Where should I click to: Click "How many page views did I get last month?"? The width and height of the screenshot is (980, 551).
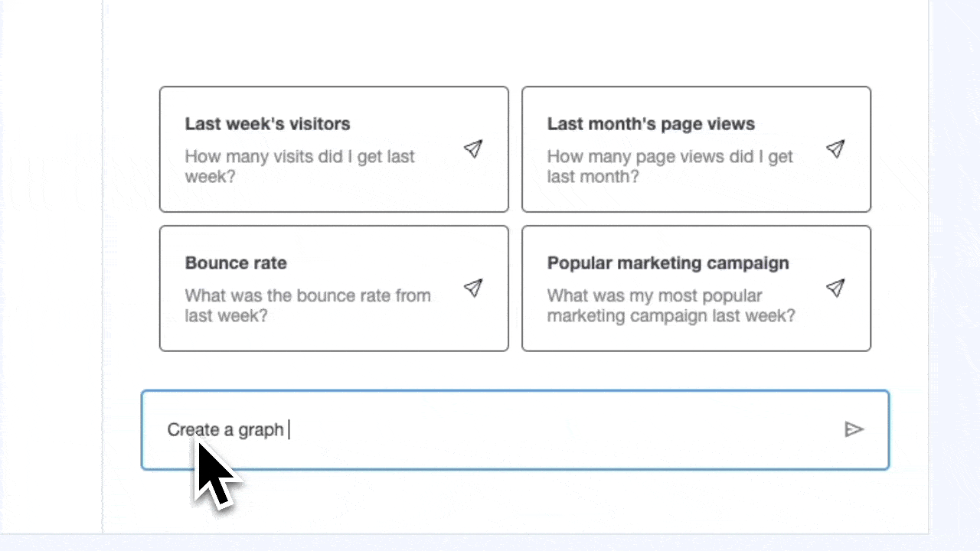click(669, 166)
